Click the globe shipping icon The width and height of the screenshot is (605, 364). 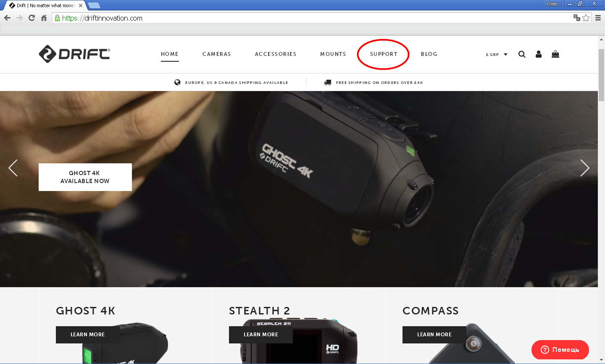pos(177,82)
